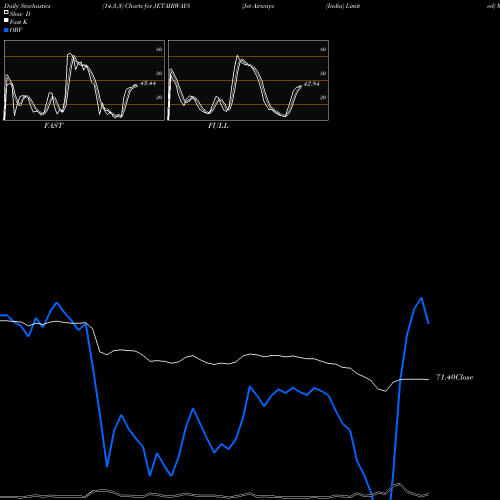Click the 'FULL' chart caption
Image resolution: width=500 pixels, height=500 pixels.
[x=218, y=126]
